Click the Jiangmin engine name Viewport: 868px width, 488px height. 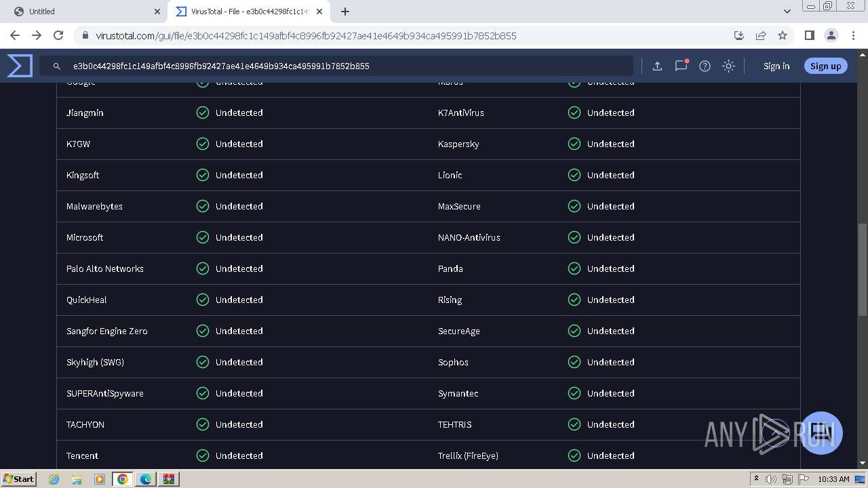point(85,113)
